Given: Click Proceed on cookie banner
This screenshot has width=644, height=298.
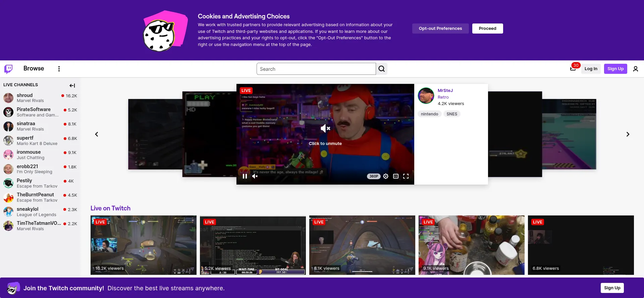Looking at the screenshot, I should point(487,29).
